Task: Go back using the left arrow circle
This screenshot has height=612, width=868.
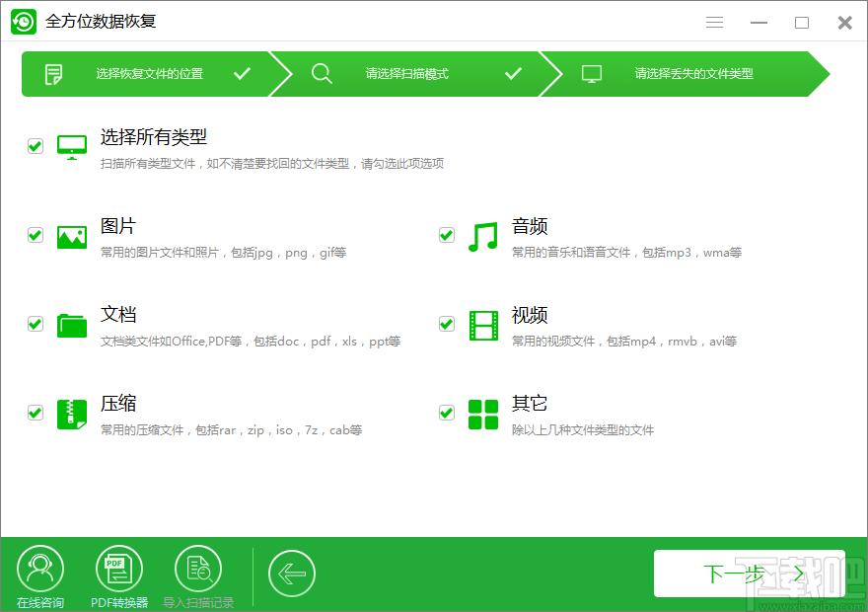Action: (292, 574)
